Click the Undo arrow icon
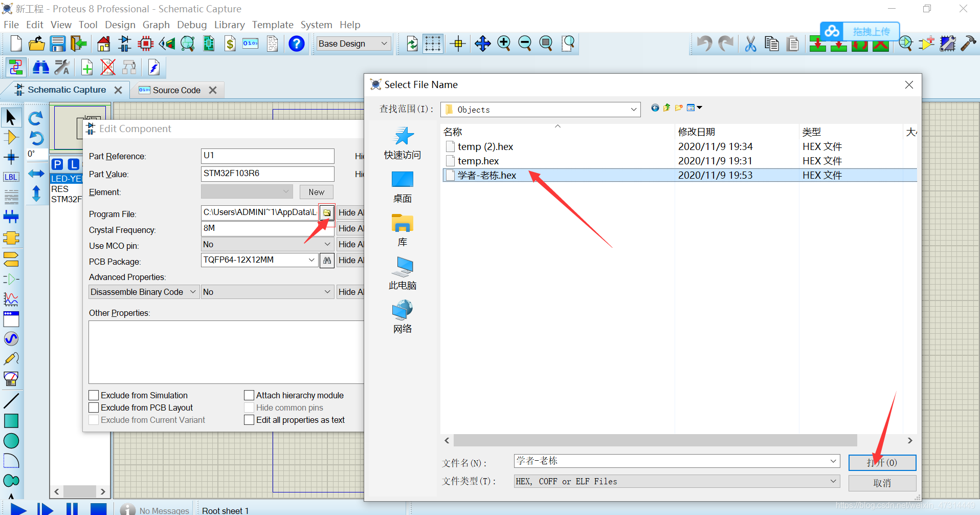This screenshot has height=515, width=980. coord(705,44)
